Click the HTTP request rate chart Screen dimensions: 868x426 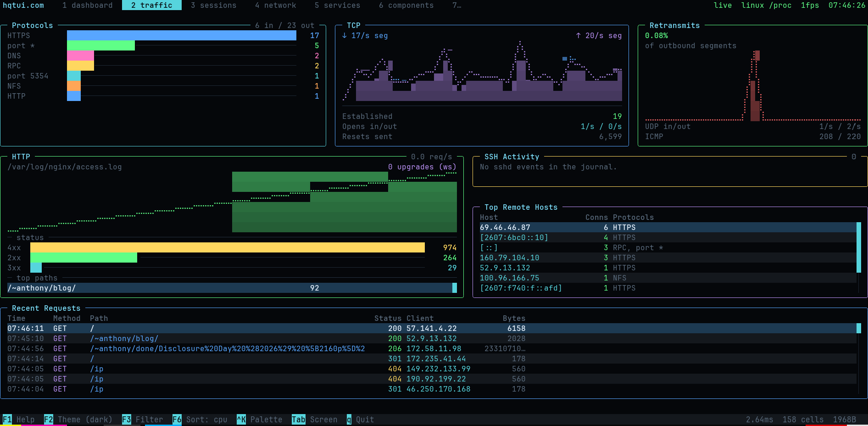[232, 202]
